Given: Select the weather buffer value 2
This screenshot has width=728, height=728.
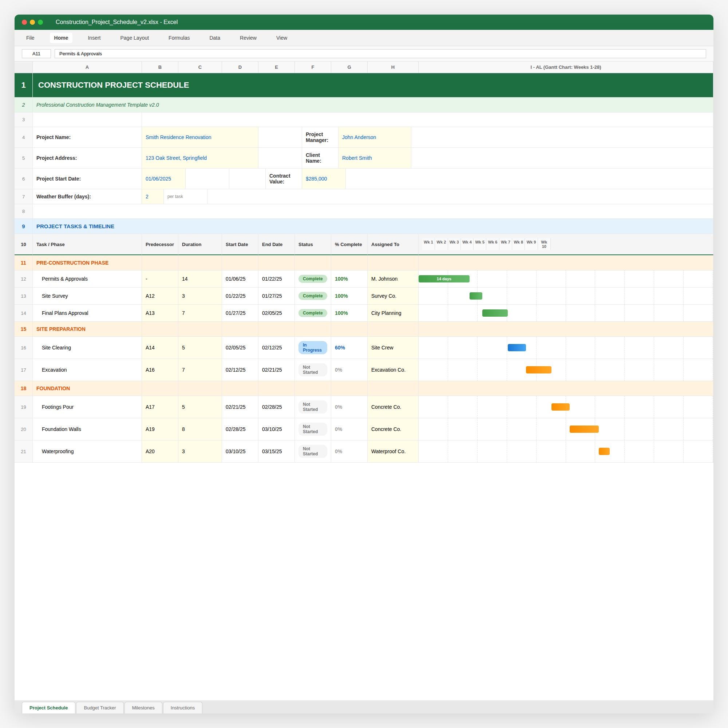Looking at the screenshot, I should tap(153, 197).
